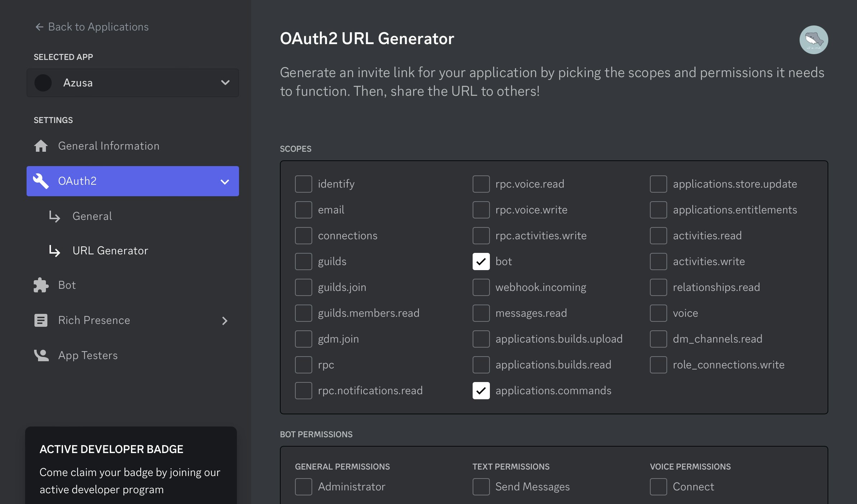Click the Azusa app's round avatar icon
The image size is (857, 504).
tap(43, 83)
